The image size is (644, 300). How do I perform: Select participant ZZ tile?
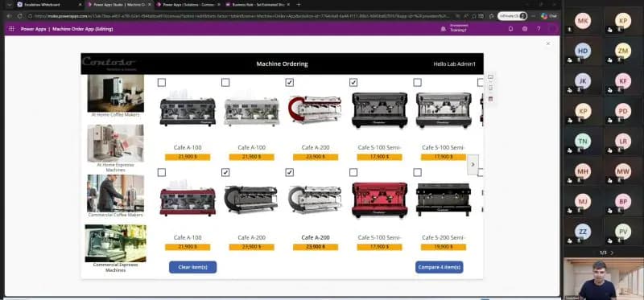tap(582, 231)
